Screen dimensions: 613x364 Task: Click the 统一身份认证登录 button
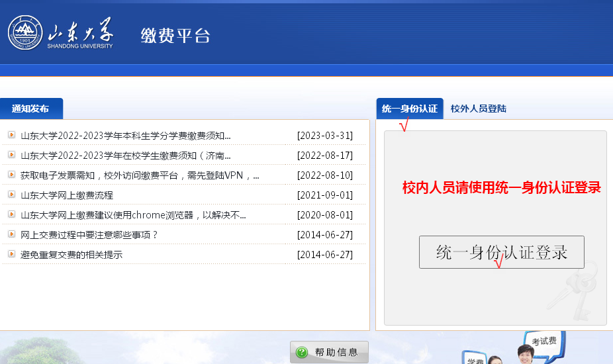point(502,252)
